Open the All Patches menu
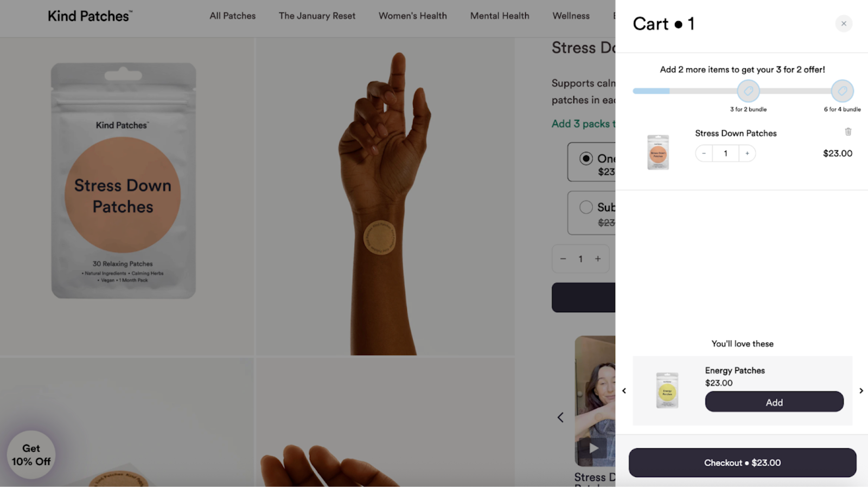 coord(233,16)
